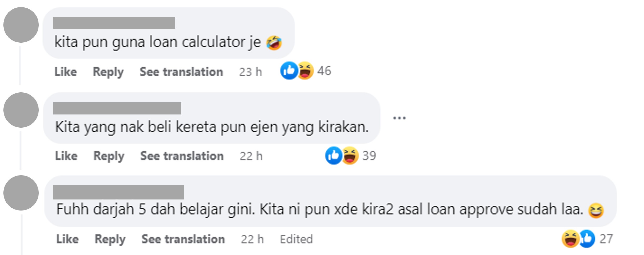
Task: See translation of 'beli kereta' comment
Action: click(x=182, y=156)
